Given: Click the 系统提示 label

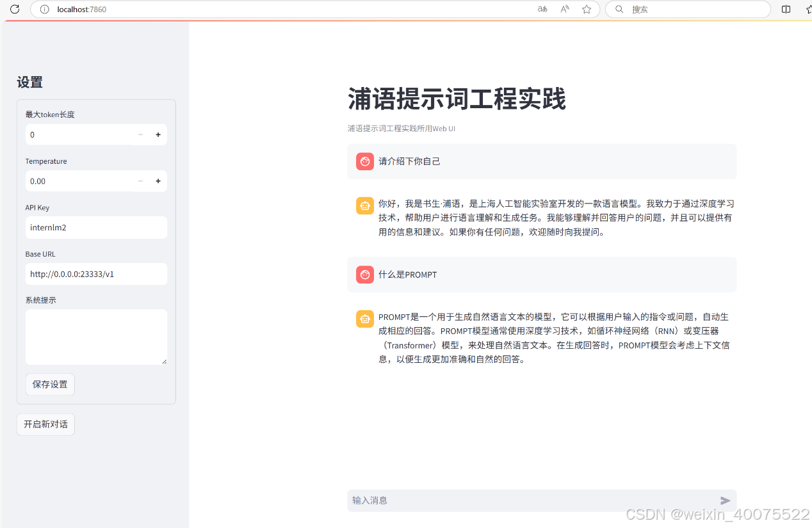Looking at the screenshot, I should coord(41,300).
